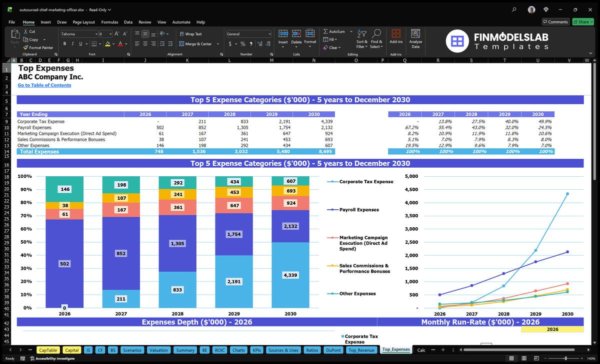Viewport: 600px width, 364px height.
Task: Click the Format cells icon
Action: 310,33
